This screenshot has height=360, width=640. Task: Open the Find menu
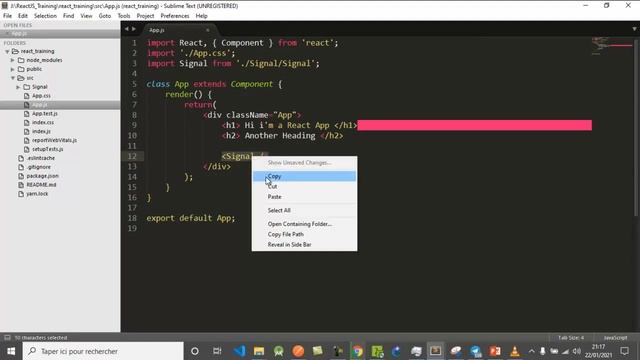coord(69,16)
